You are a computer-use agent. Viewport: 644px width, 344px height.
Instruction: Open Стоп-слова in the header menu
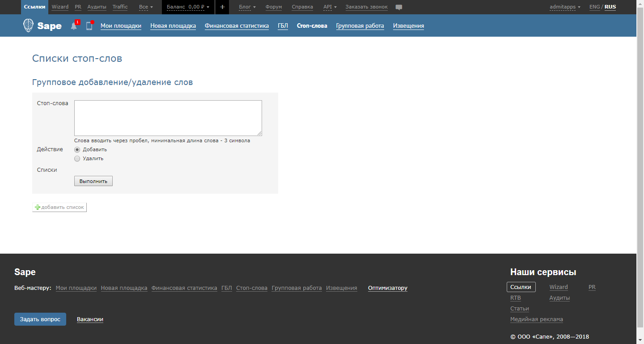(312, 26)
